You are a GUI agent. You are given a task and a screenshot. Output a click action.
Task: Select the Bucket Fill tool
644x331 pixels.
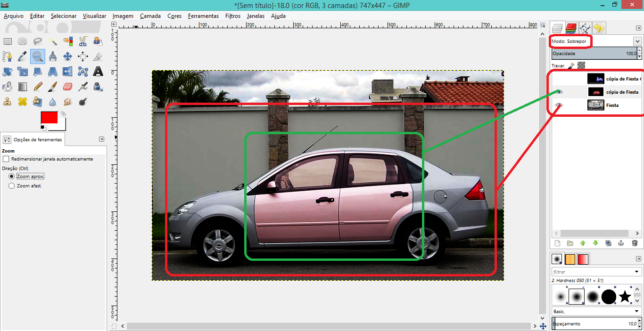pyautogui.click(x=8, y=87)
